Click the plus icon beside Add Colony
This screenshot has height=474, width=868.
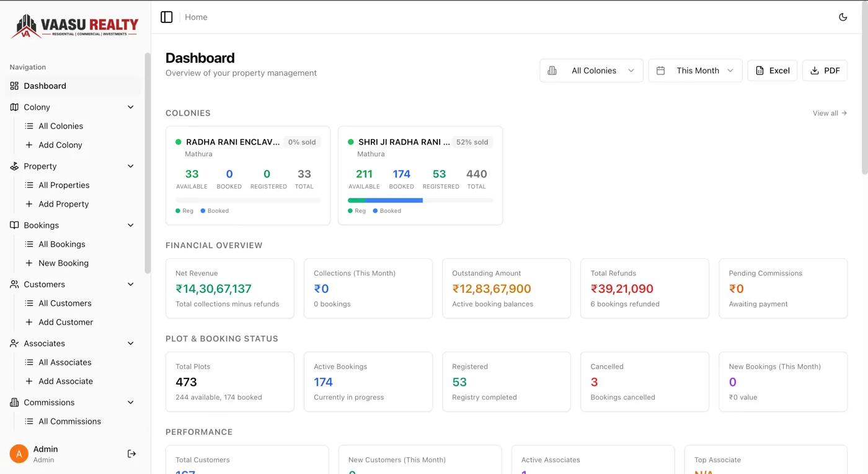[x=29, y=145]
